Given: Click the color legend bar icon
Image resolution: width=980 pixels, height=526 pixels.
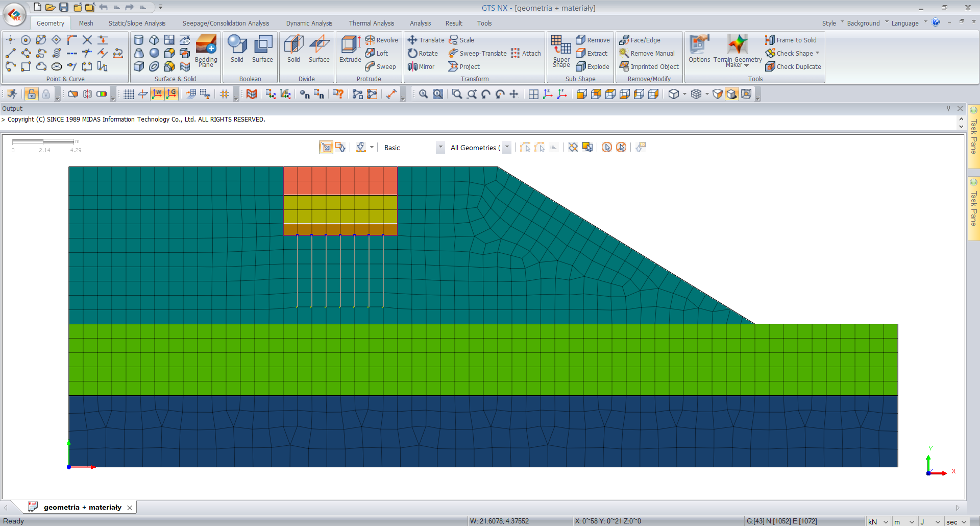Looking at the screenshot, I should (102, 94).
